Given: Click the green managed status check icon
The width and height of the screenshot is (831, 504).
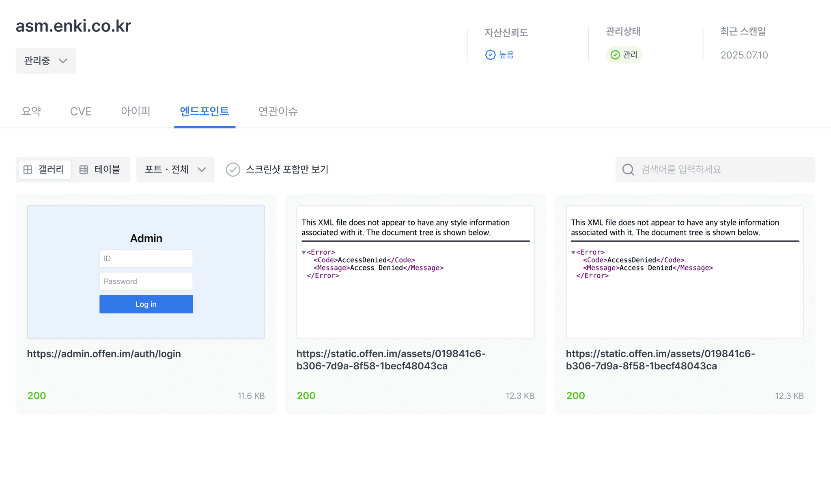Looking at the screenshot, I should pyautogui.click(x=615, y=55).
